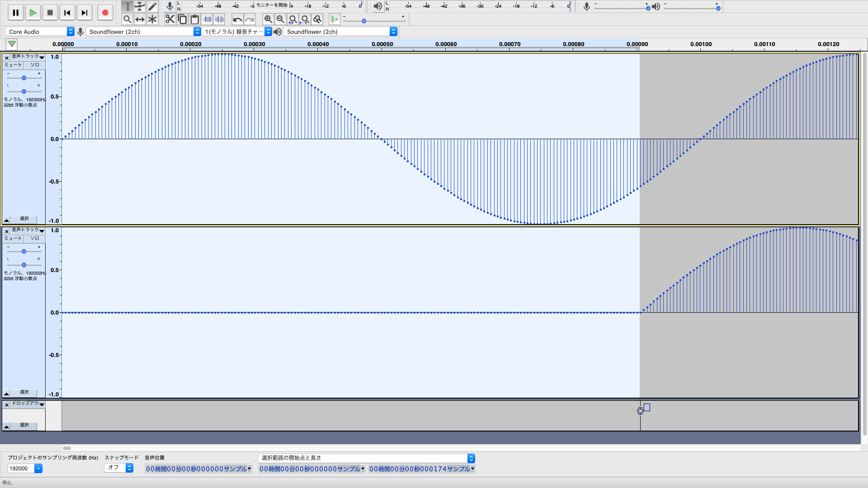The image size is (868, 488).
Task: Click the Zoom In icon
Action: 268,19
